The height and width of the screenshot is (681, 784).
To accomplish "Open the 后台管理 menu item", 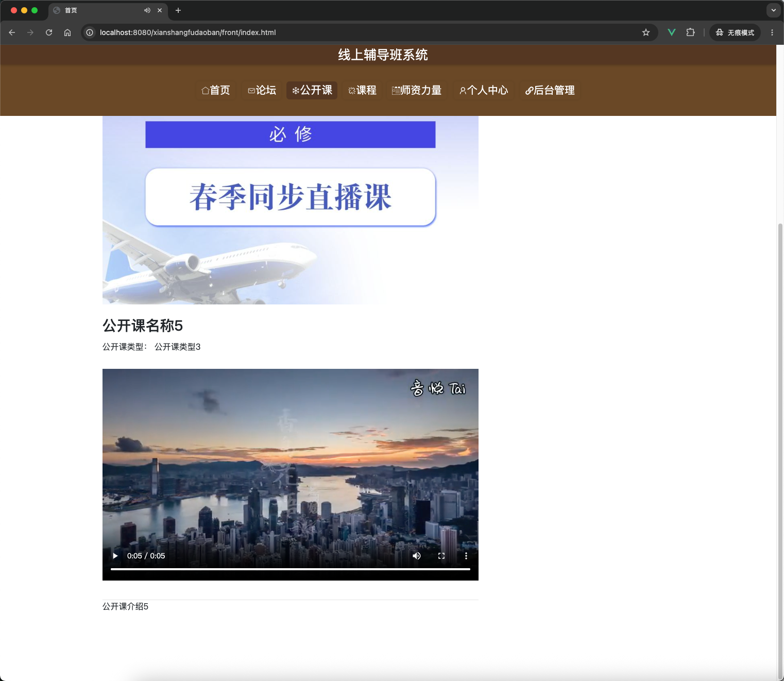I will (550, 90).
